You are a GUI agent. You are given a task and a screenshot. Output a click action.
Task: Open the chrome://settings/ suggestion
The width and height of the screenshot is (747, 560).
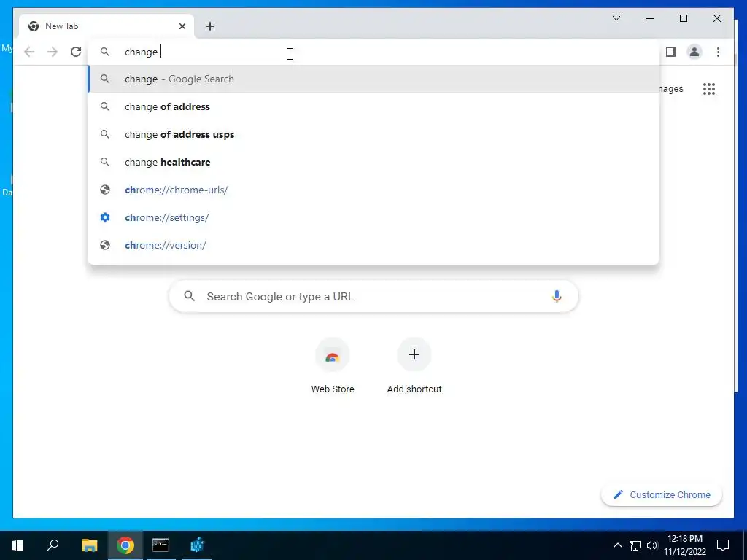coord(373,217)
